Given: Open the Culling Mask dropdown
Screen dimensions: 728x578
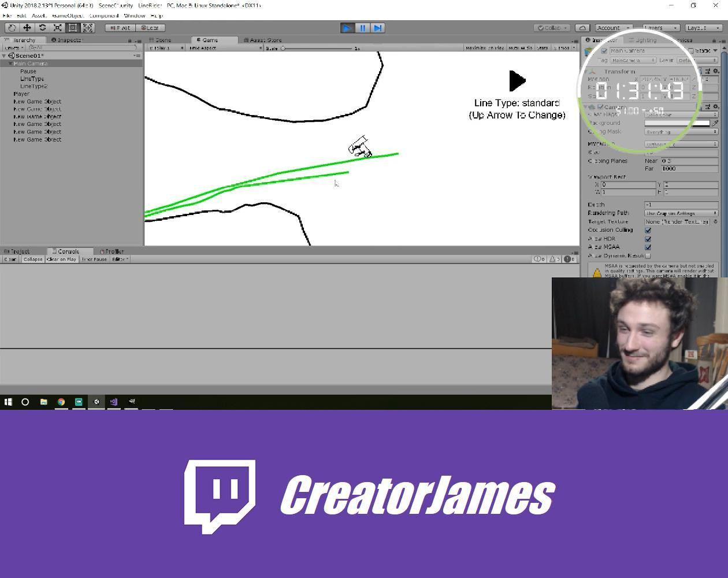Looking at the screenshot, I should pyautogui.click(x=681, y=131).
